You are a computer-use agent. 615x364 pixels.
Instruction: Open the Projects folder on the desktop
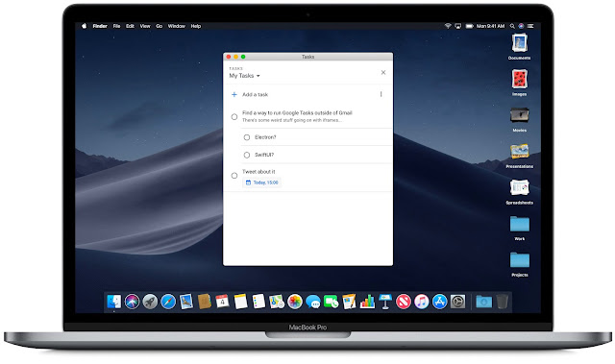(519, 259)
